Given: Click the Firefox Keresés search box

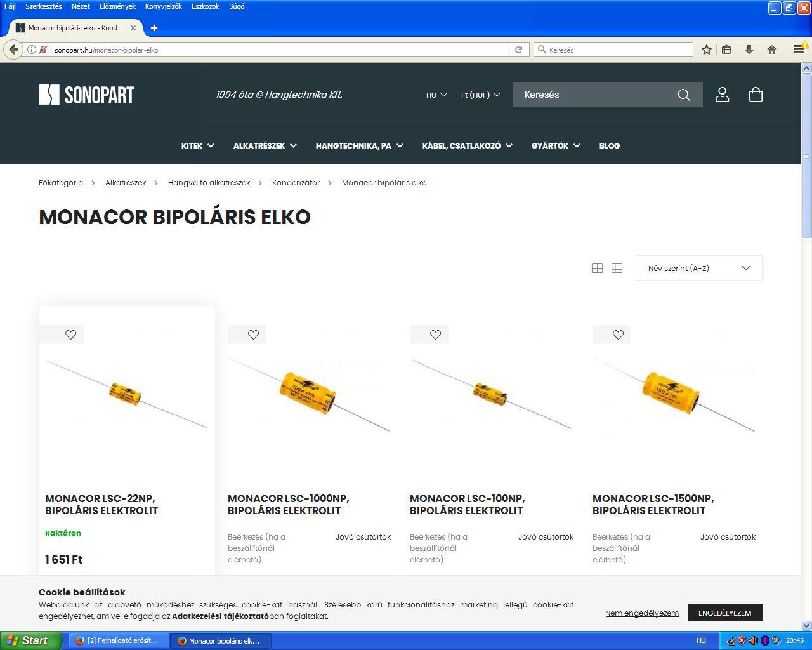Looking at the screenshot, I should click(613, 50).
